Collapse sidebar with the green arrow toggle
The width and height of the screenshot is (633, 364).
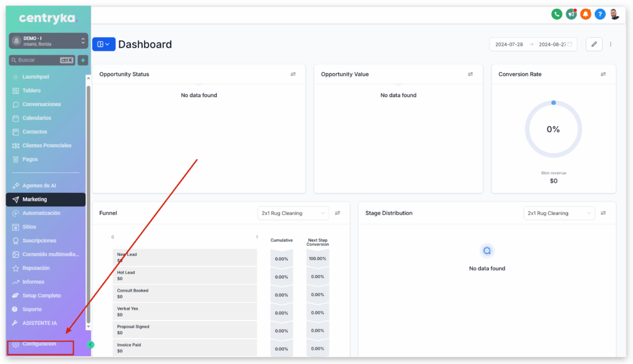[x=91, y=345]
